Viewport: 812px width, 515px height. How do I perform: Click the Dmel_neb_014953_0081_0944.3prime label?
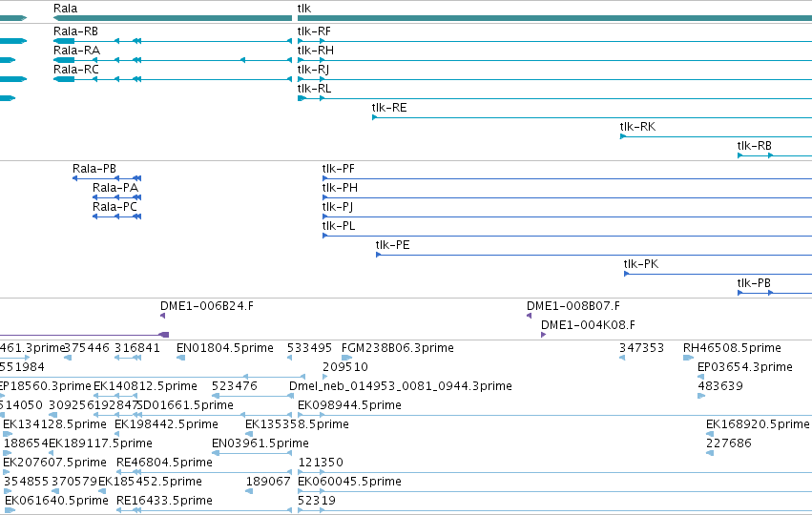[401, 386]
